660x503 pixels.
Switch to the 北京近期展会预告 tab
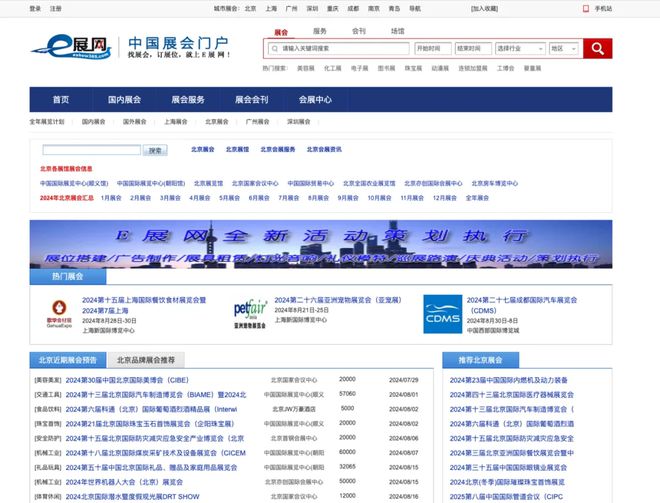pos(68,360)
